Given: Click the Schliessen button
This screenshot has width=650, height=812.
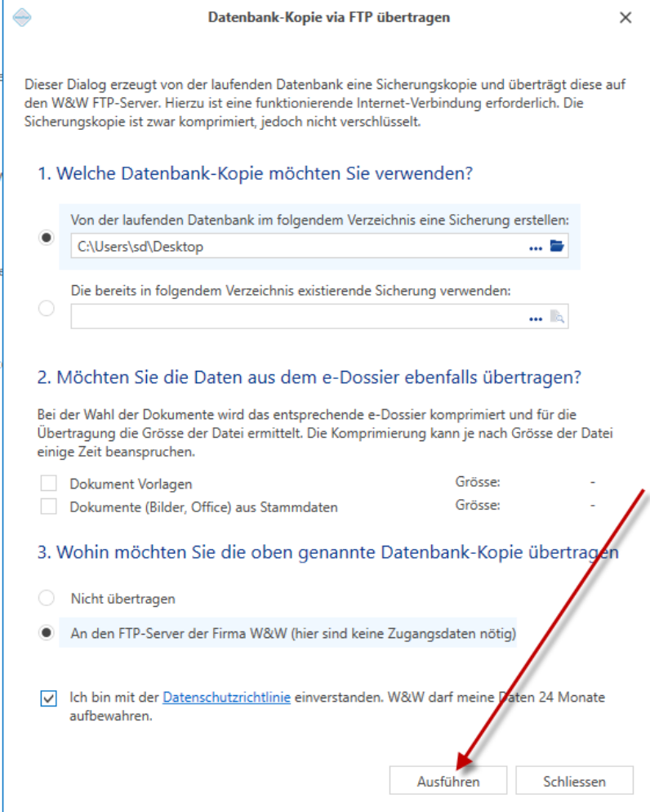Looking at the screenshot, I should point(574,780).
